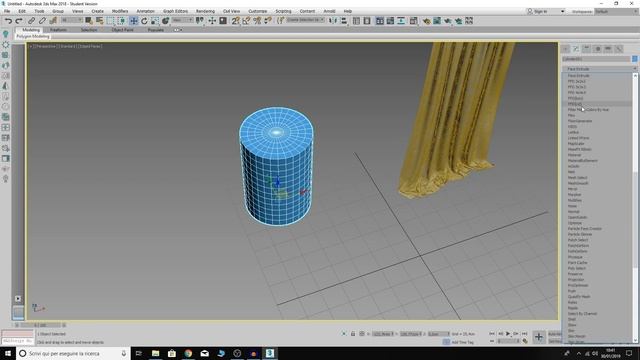The height and width of the screenshot is (360, 640).
Task: Pick the Rectangular Selection Region icon
Action: [110, 20]
